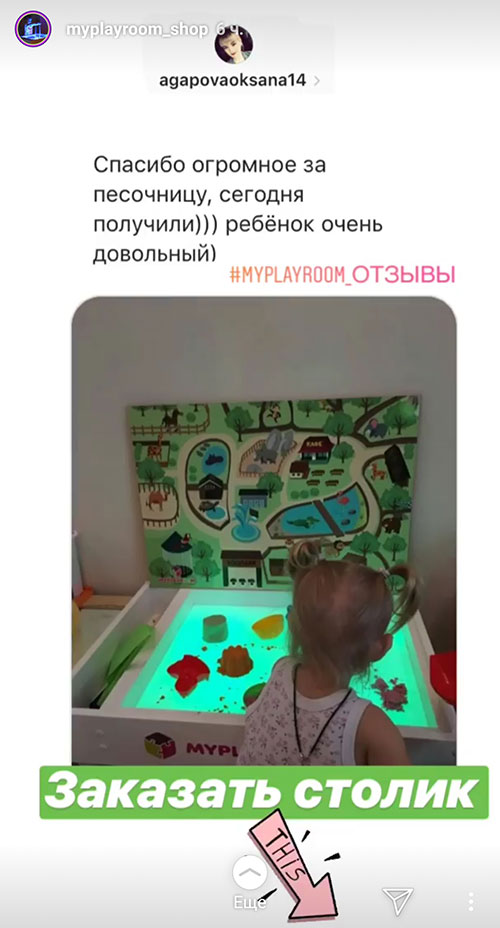This screenshot has width=500, height=928.
Task: Tap the red mushroom sand mold
Action: [187, 669]
